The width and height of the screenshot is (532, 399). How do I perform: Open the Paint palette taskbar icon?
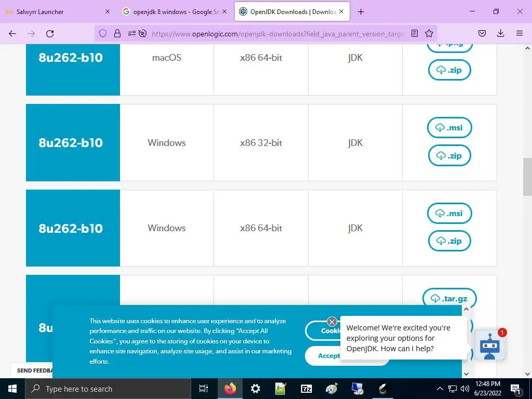coord(331,389)
